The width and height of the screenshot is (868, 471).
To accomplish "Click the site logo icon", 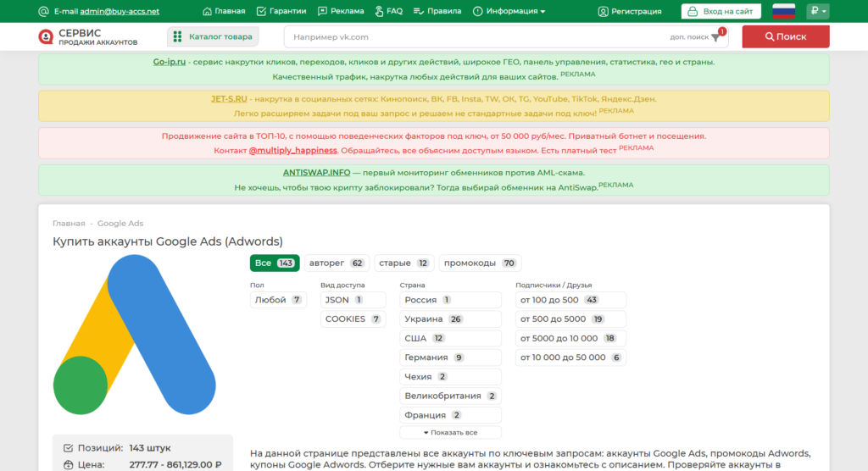I will tap(46, 36).
